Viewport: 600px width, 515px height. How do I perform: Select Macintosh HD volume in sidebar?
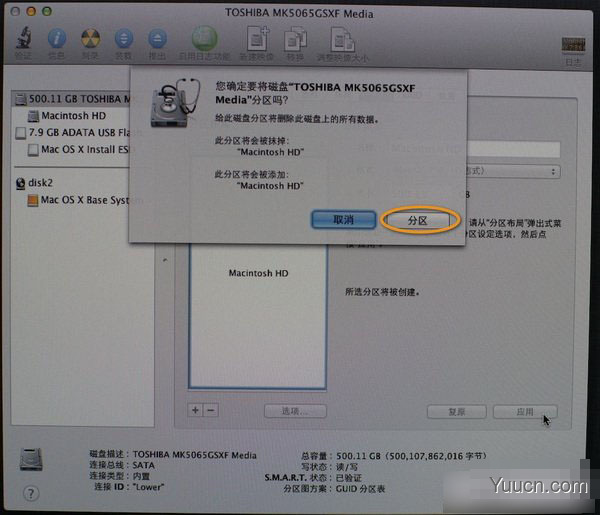[67, 116]
